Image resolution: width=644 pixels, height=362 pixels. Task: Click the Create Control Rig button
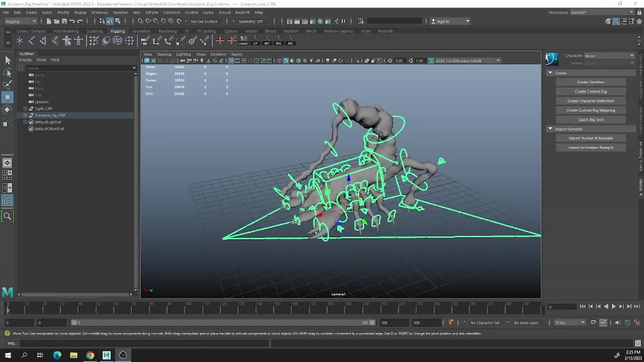(590, 92)
